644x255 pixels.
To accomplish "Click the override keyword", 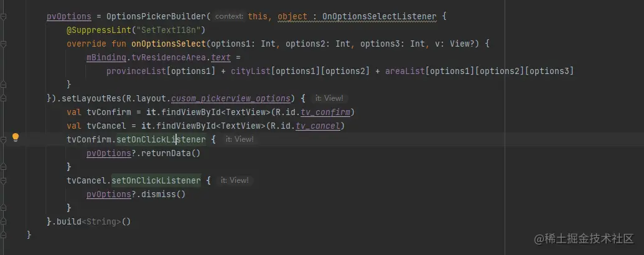I will click(86, 44).
